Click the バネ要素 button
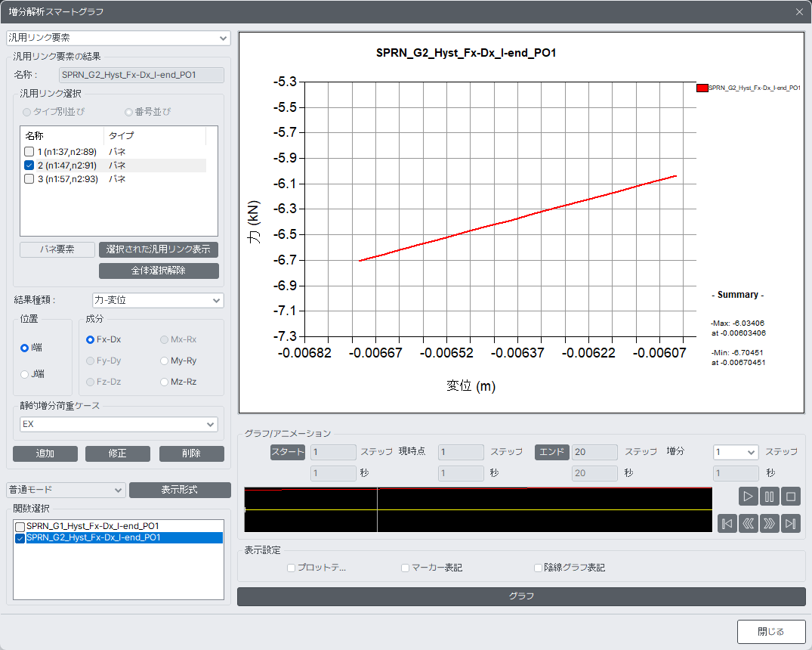 pos(57,249)
